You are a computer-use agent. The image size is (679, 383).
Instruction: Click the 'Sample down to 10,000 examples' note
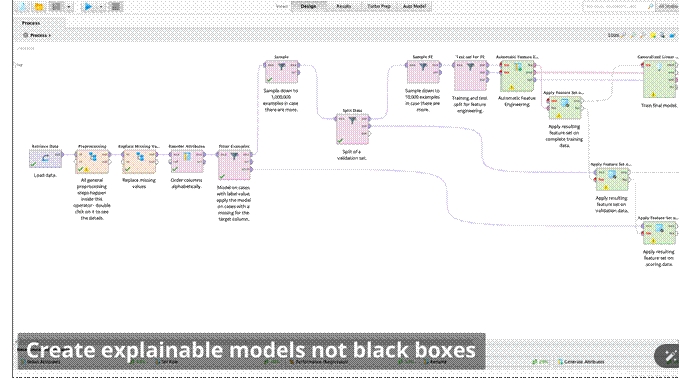(x=423, y=100)
